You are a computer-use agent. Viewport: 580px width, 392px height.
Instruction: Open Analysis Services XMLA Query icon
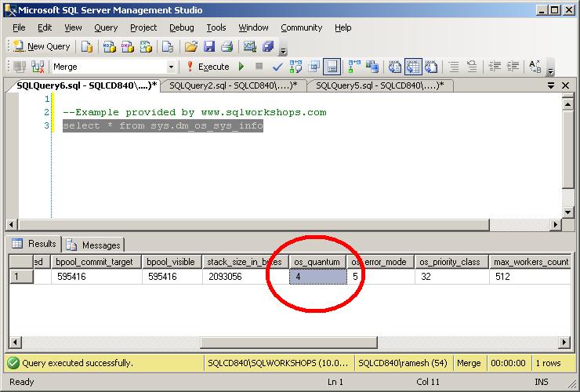pyautogui.click(x=146, y=46)
